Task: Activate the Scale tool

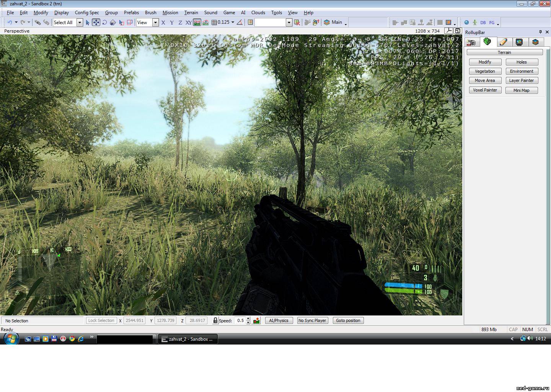Action: point(113,23)
